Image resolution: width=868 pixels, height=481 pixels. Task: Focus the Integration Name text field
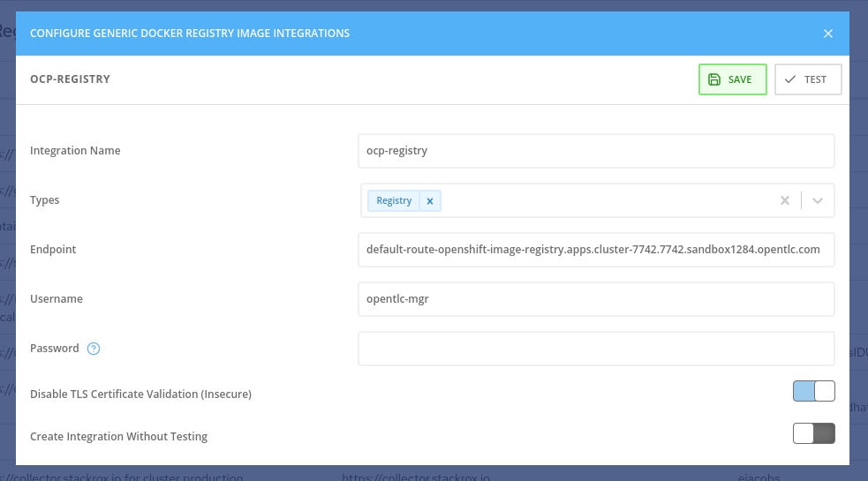pos(596,151)
